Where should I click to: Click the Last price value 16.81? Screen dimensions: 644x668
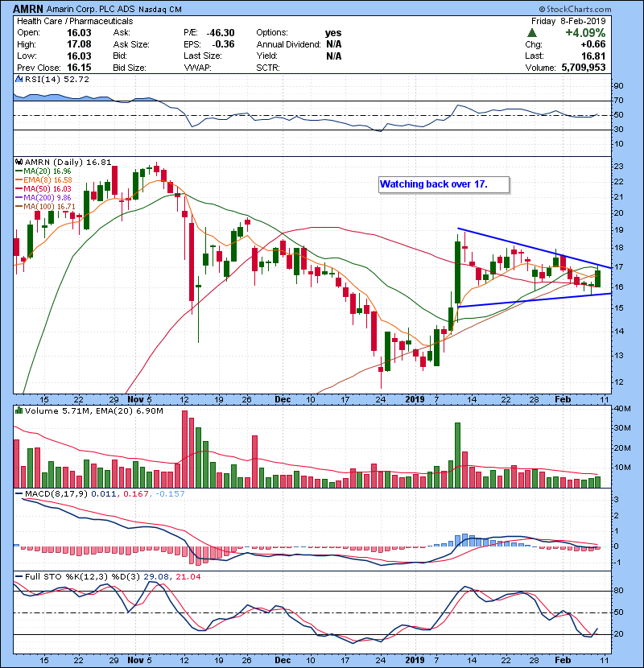click(x=593, y=56)
